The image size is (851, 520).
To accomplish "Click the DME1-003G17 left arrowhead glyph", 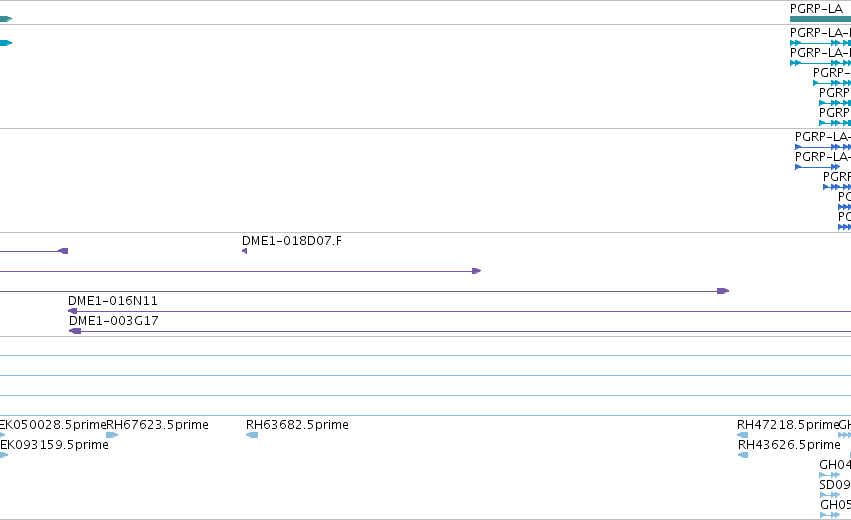I will [x=75, y=331].
